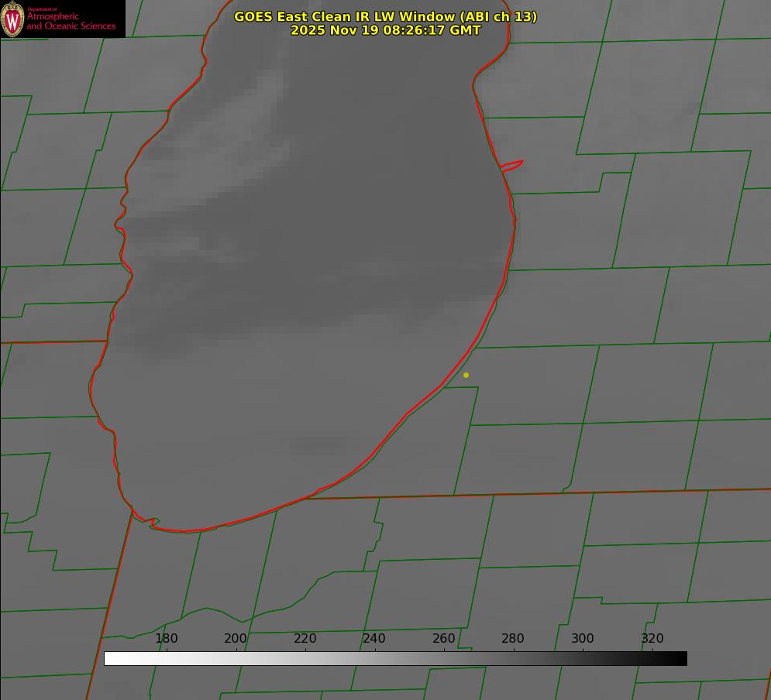Click the 300 label on the colorbar scale
Image resolution: width=771 pixels, height=700 pixels.
(x=583, y=639)
